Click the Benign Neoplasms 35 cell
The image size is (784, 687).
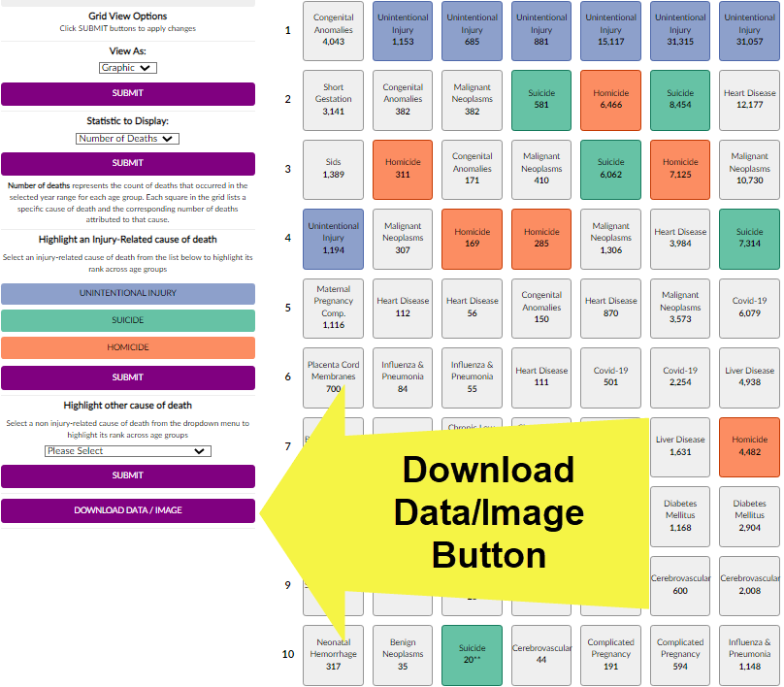[403, 655]
